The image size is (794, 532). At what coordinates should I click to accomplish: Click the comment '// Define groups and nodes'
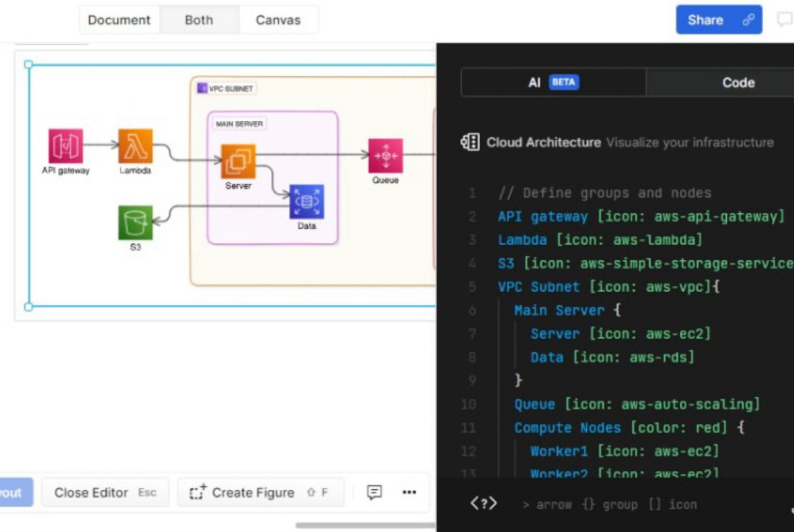click(605, 193)
